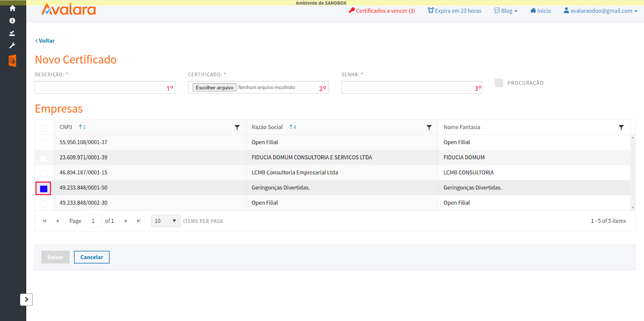
Task: Filter the CNPJ column
Action: [237, 128]
